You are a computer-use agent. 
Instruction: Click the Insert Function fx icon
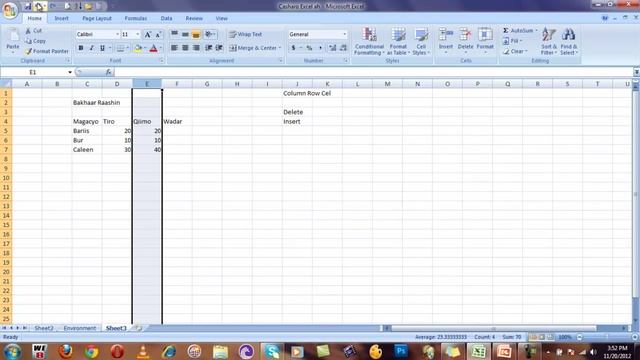point(108,72)
